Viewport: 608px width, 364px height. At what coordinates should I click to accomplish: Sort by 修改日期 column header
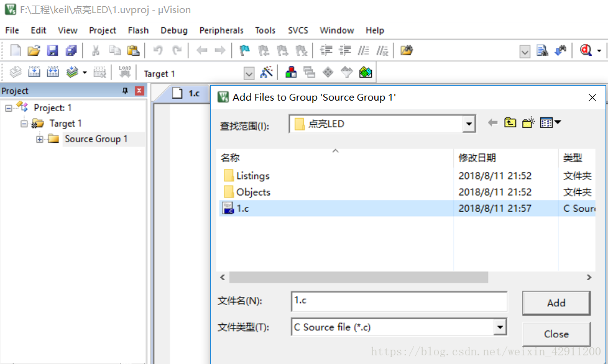click(x=505, y=158)
